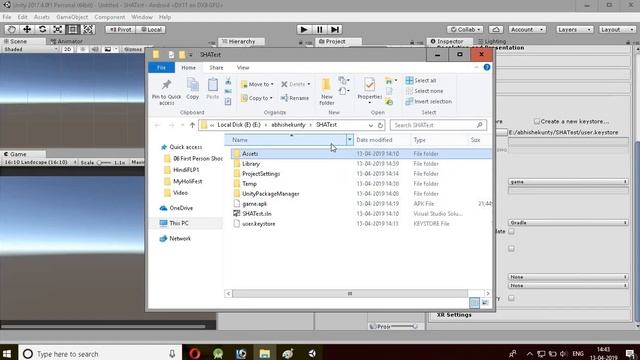
Task: Open the Layers dropdown
Action: point(574,29)
